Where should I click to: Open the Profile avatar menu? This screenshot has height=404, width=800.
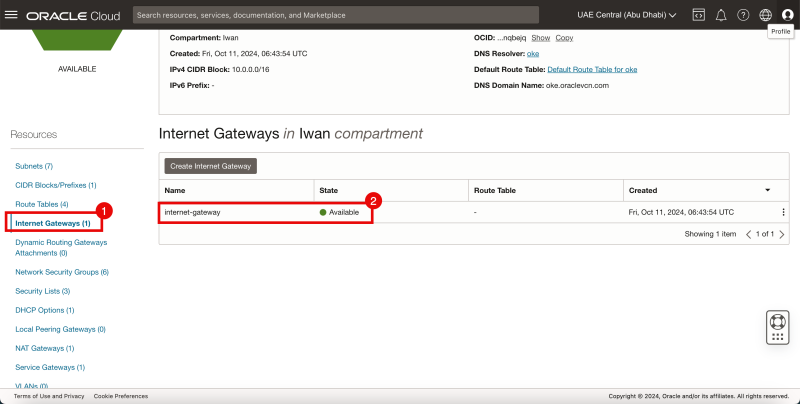pyautogui.click(x=787, y=15)
